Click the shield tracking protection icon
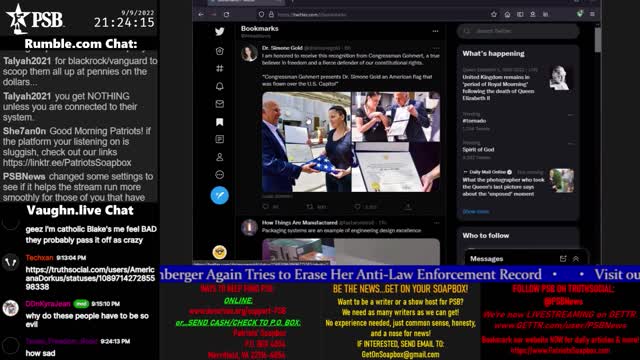The width and height of the screenshot is (640, 360). tap(261, 14)
